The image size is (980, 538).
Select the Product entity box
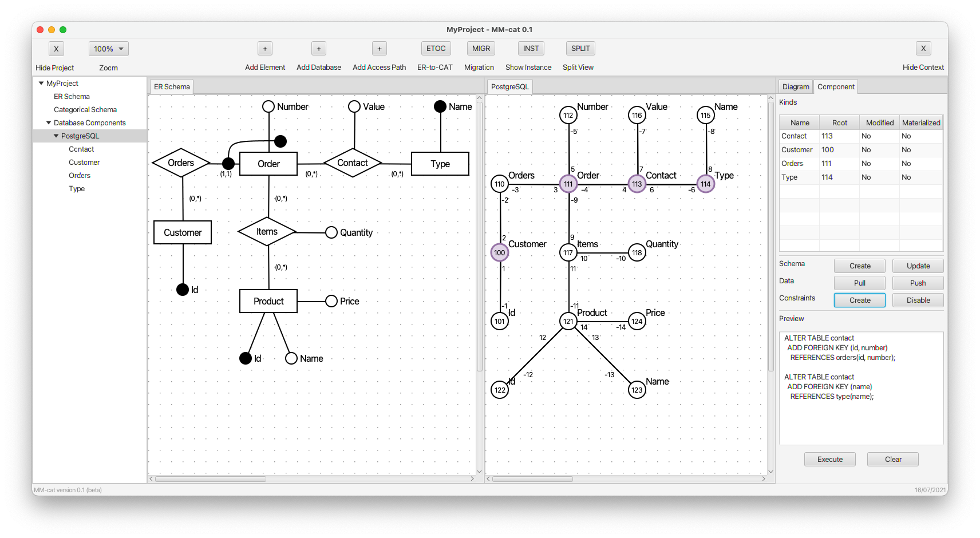[x=268, y=301]
